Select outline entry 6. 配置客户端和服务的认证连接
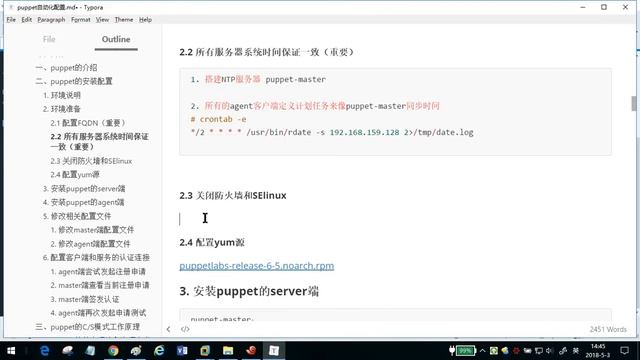The width and height of the screenshot is (640, 360). [x=96, y=258]
